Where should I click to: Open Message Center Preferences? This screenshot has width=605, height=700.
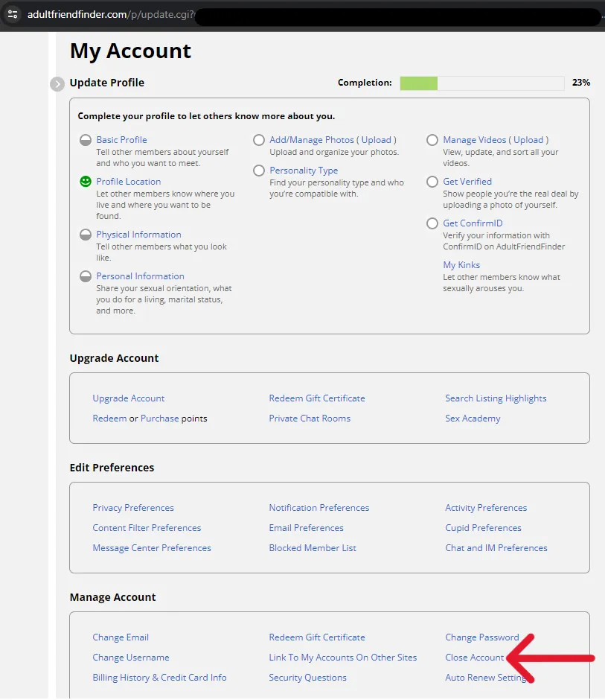152,548
